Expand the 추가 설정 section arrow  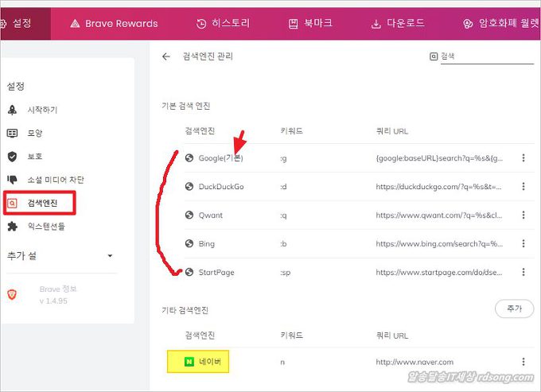[110, 256]
